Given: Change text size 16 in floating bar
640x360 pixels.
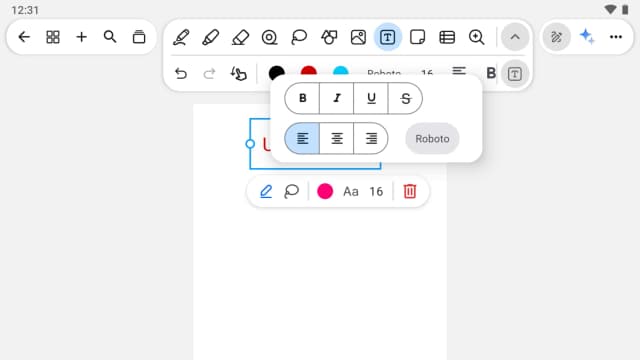Looking at the screenshot, I should pos(376,191).
